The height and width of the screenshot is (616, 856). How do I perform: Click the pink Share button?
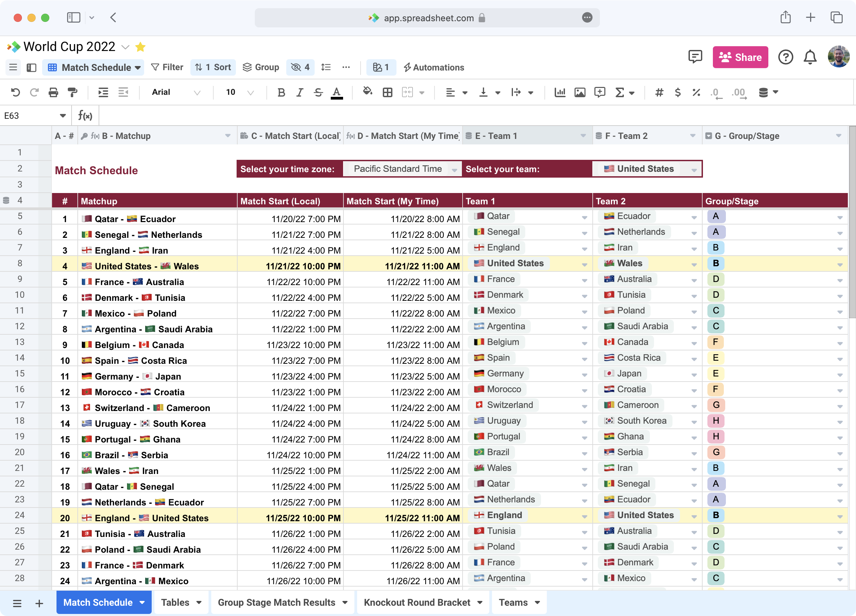point(740,57)
